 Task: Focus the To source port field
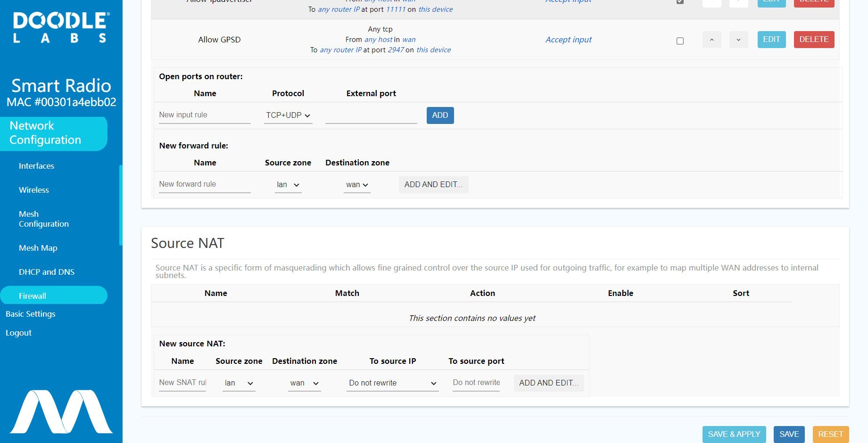(476, 383)
